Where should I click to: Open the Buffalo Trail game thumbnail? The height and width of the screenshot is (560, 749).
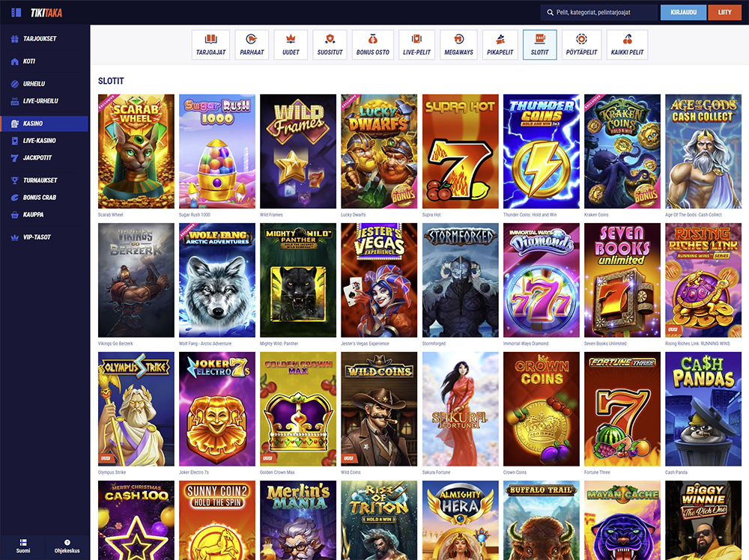tap(542, 520)
